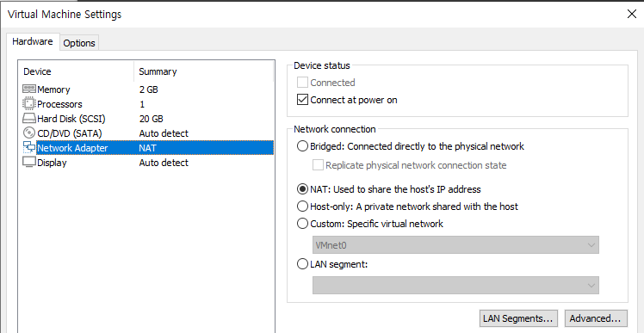Check Replicate physical network connection state
The height and width of the screenshot is (333, 644).
pyautogui.click(x=318, y=165)
